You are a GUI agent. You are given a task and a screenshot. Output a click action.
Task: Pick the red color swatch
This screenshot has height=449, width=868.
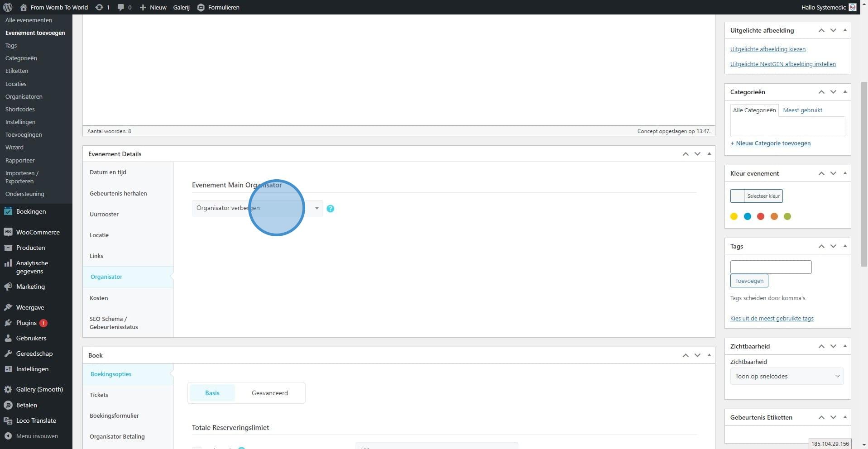[761, 216]
